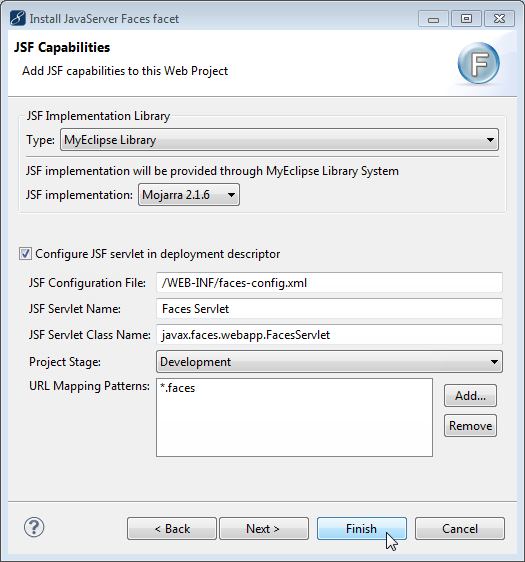525x562 pixels.
Task: Go Back to the previous page
Action: point(172,529)
